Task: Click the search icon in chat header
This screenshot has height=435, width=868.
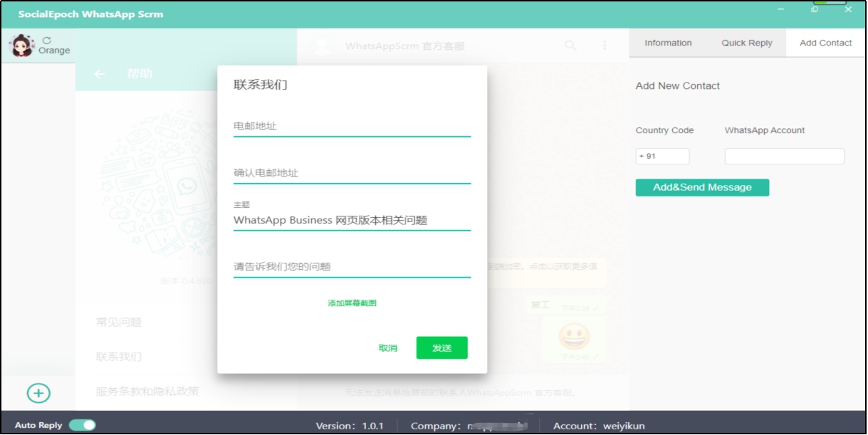Action: coord(570,46)
